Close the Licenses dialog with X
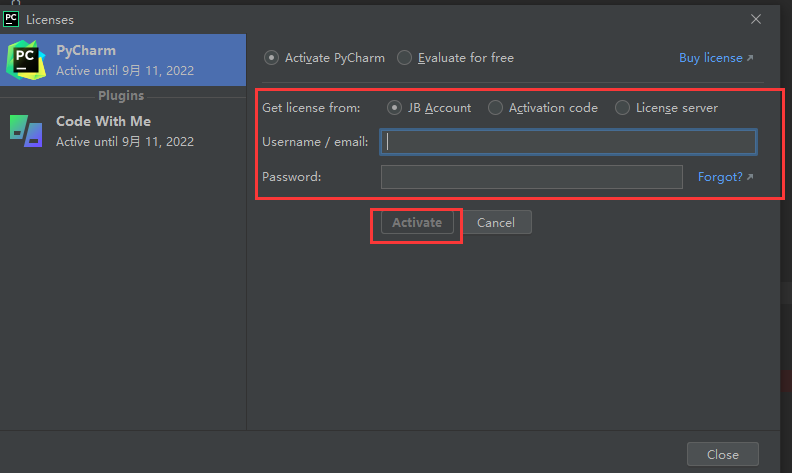 click(x=756, y=19)
